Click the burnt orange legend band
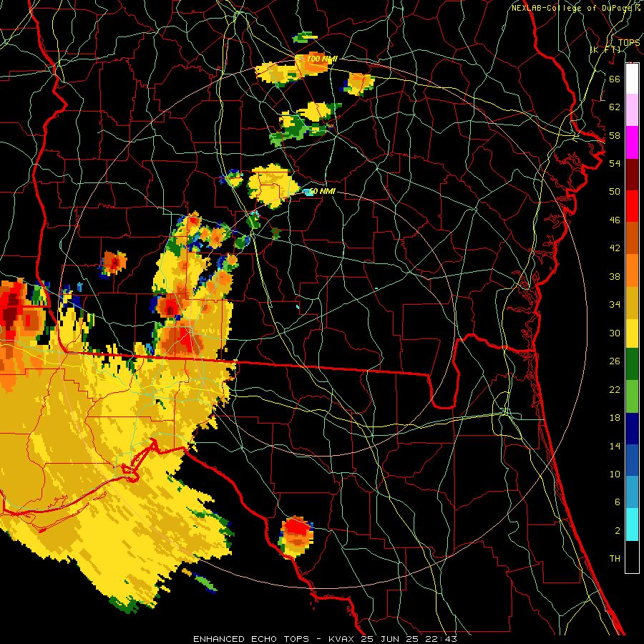This screenshot has height=644, width=644. coord(632,238)
